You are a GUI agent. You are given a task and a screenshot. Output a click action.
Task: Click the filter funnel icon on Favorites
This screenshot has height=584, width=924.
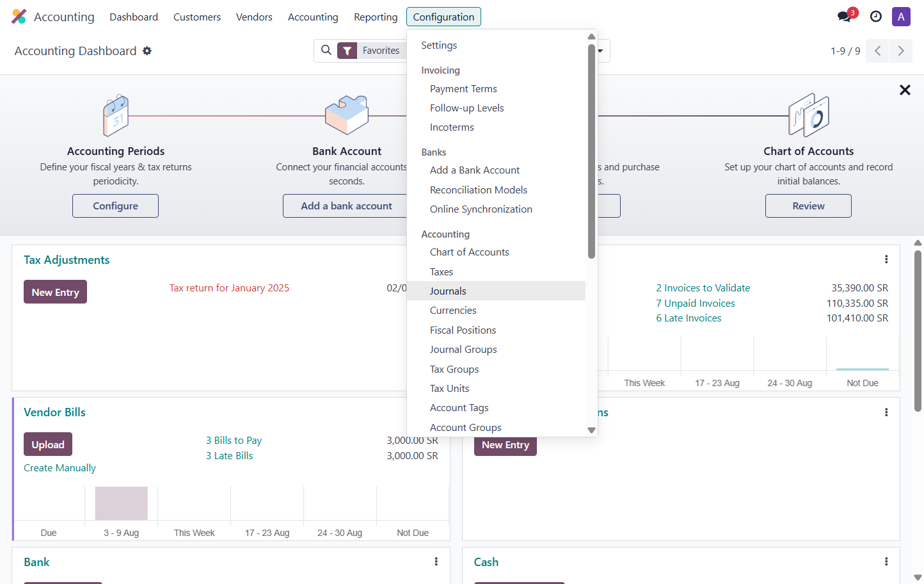tap(347, 51)
